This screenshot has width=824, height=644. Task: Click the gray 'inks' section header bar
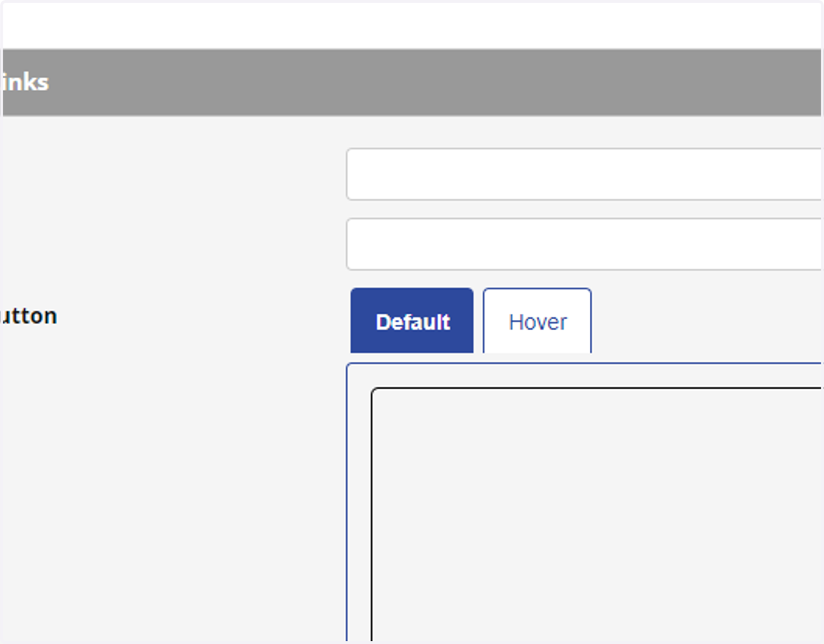click(x=412, y=82)
